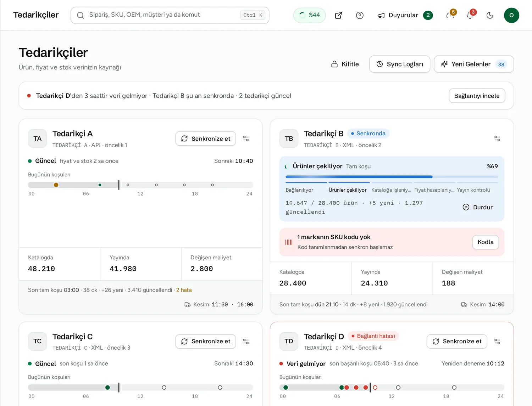
Task: Open Tedarikçi B settings sliders icon
Action: (497, 139)
